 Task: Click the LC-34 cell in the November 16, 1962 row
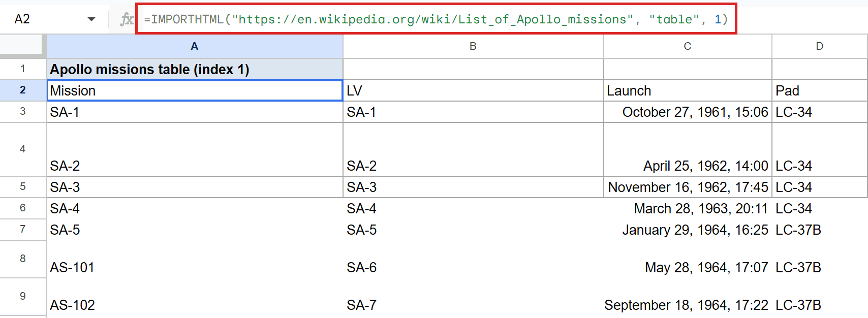(x=820, y=187)
